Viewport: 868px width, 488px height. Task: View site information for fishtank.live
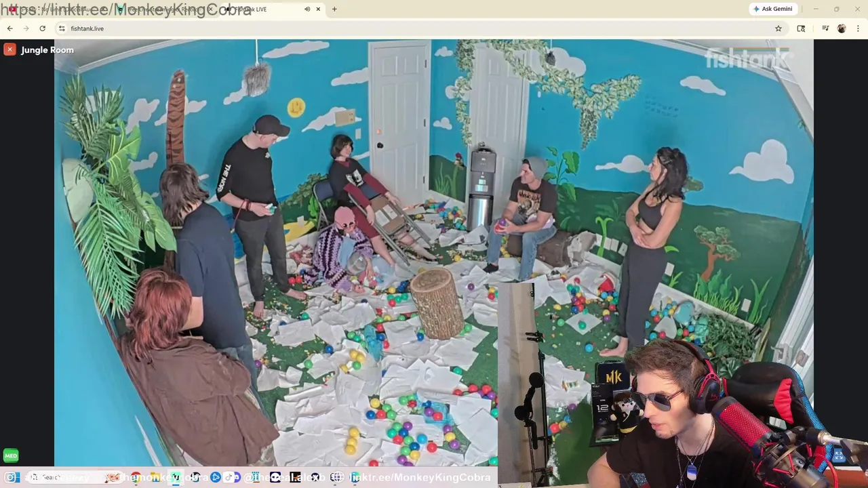(62, 28)
